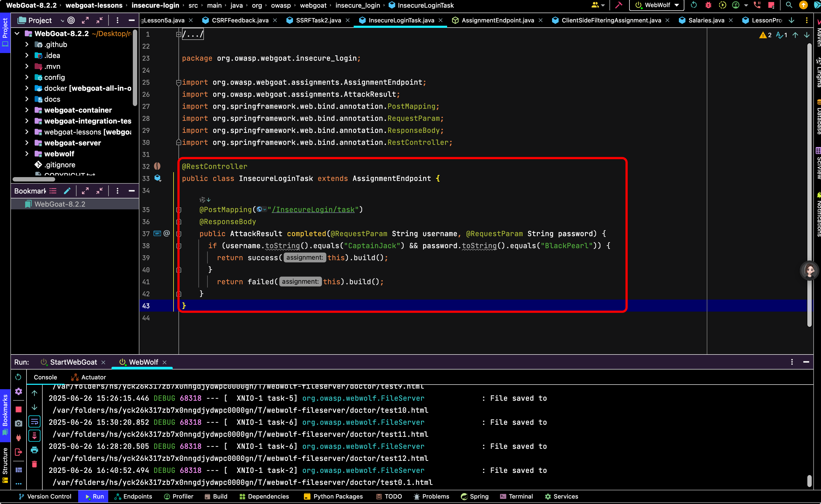Expand all in the Project panel

[85, 20]
